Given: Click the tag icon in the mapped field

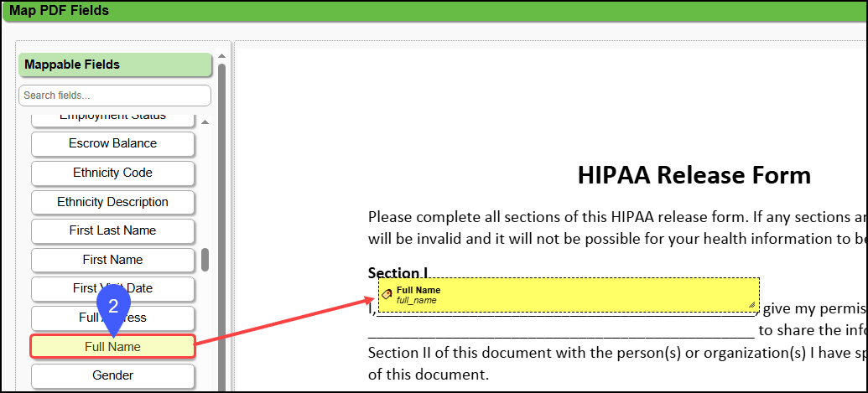Looking at the screenshot, I should [387, 294].
